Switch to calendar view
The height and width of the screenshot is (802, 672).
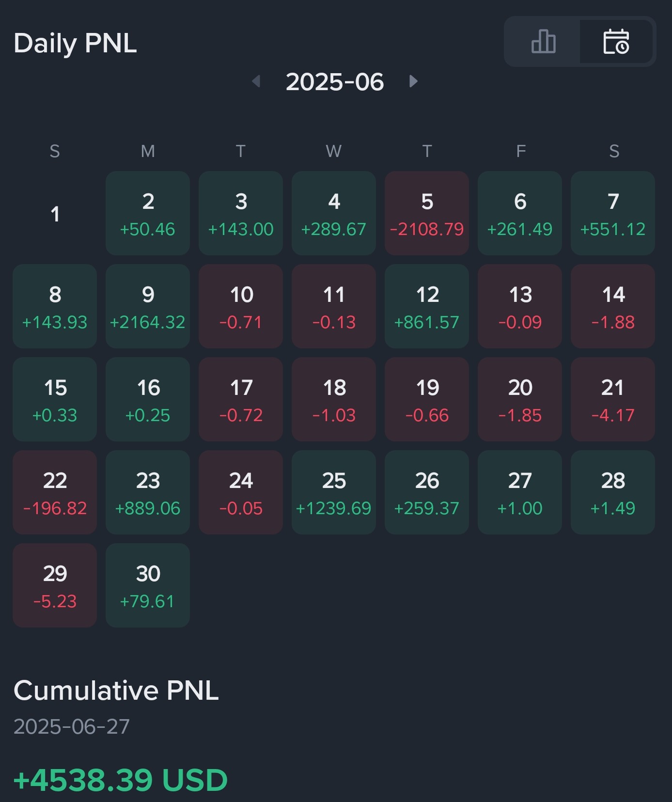tap(616, 42)
